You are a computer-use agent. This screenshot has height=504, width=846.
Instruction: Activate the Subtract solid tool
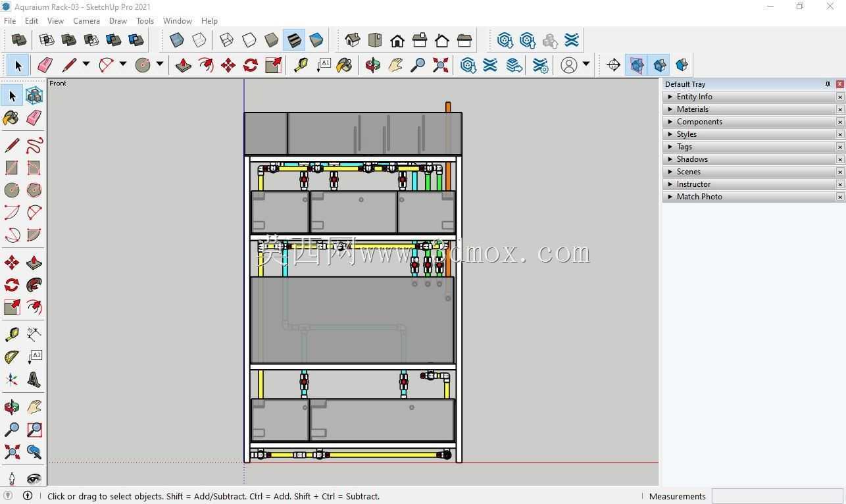pos(91,40)
